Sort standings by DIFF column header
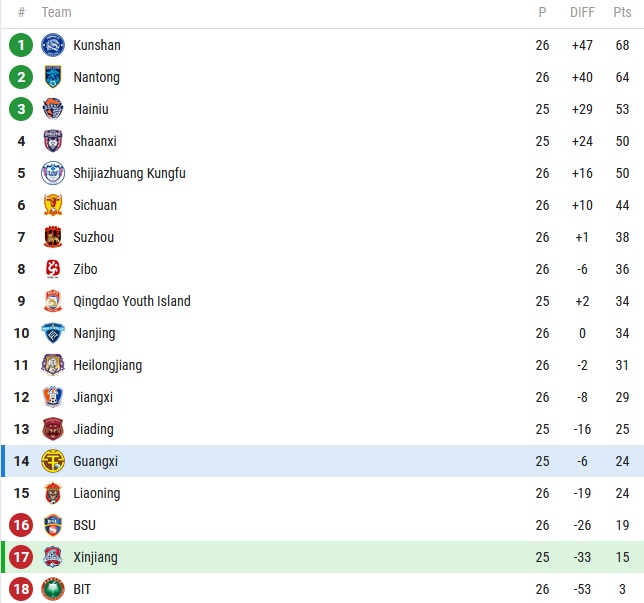 click(582, 13)
